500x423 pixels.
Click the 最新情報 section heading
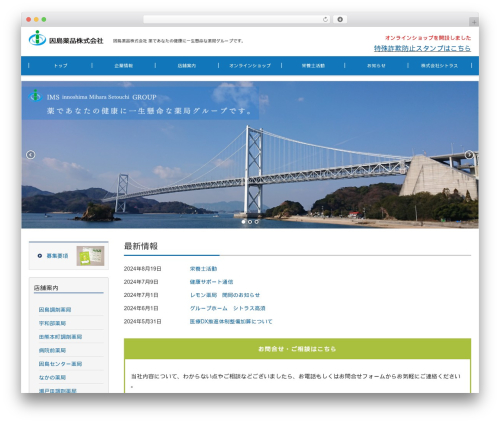pyautogui.click(x=141, y=246)
